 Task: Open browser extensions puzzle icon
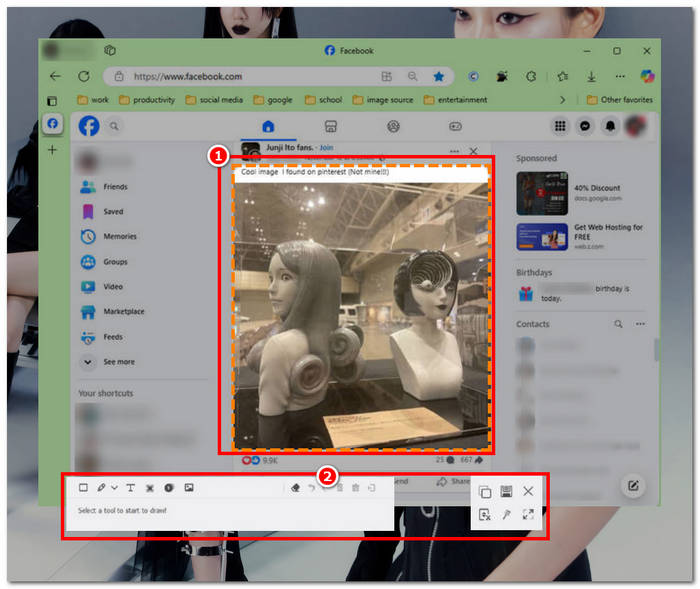[x=531, y=76]
